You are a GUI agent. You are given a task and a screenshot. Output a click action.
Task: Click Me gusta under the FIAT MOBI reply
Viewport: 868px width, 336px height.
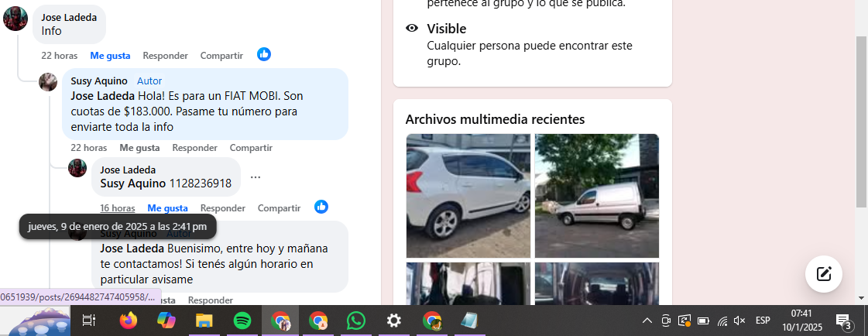(139, 148)
